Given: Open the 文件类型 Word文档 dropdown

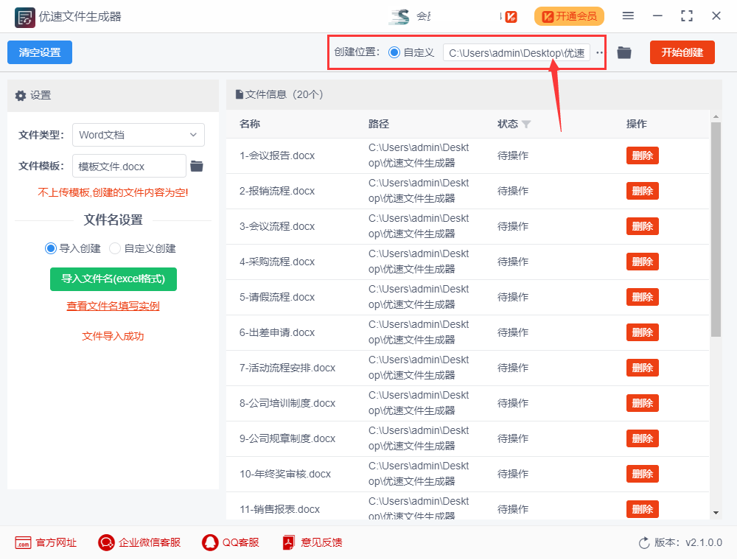Looking at the screenshot, I should pos(139,135).
